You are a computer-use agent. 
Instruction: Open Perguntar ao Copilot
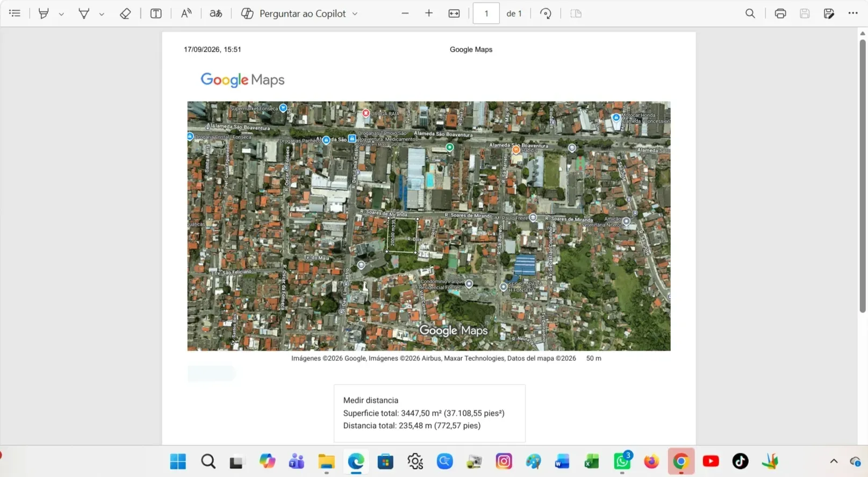pos(293,13)
